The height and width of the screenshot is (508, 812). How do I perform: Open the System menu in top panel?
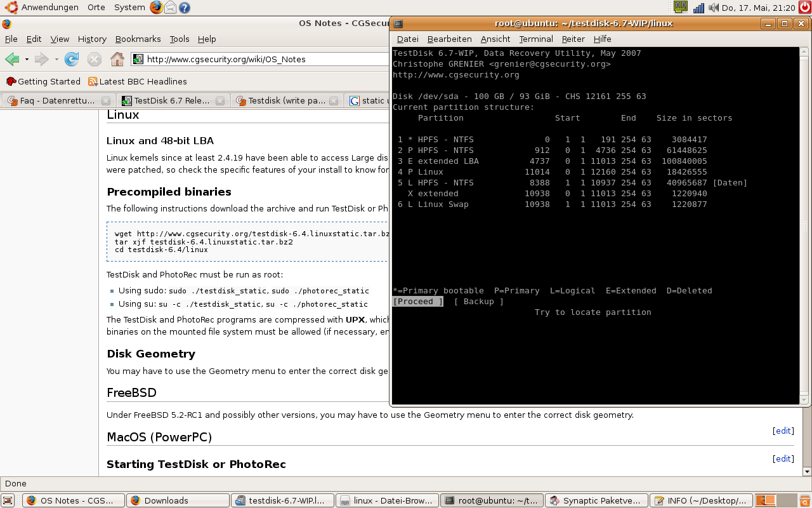[129, 8]
